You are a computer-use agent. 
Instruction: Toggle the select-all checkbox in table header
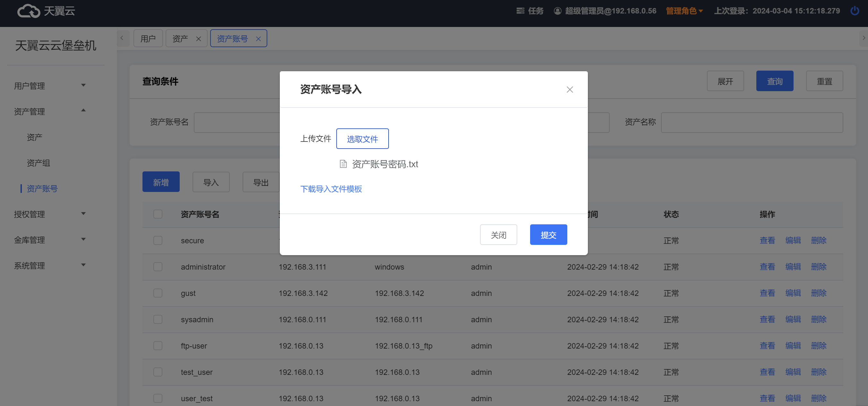pos(158,214)
